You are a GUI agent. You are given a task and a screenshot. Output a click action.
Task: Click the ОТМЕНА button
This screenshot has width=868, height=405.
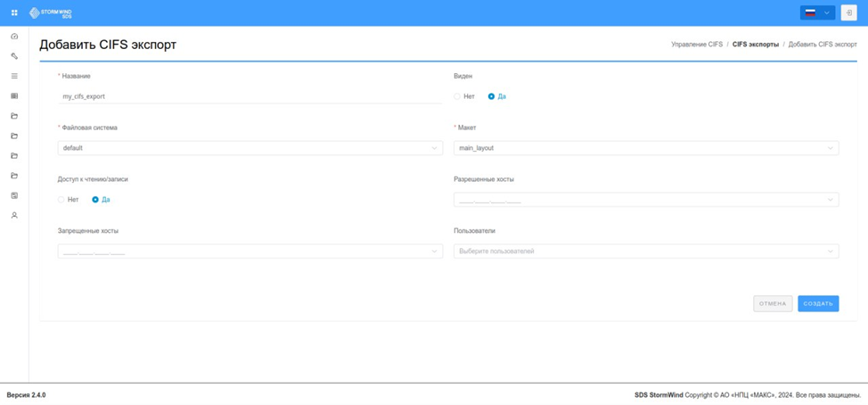(x=773, y=303)
